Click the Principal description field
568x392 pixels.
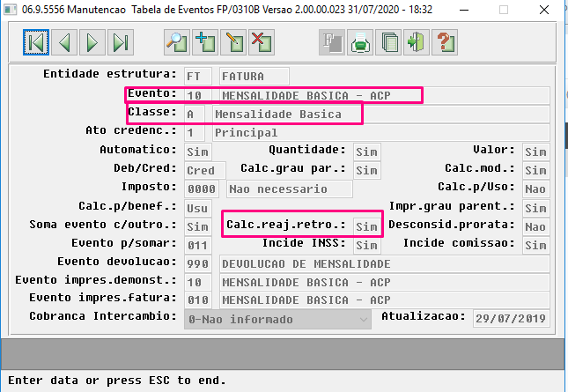click(381, 133)
